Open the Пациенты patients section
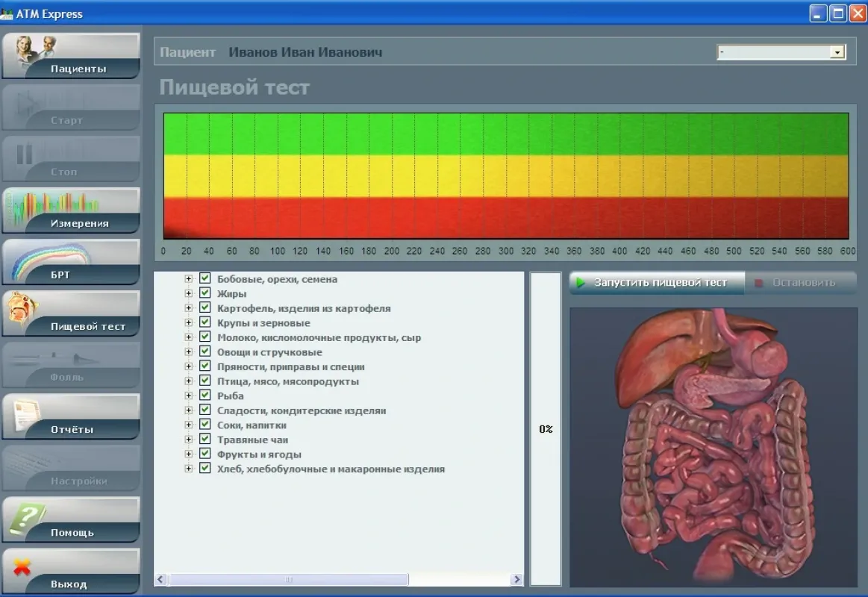The width and height of the screenshot is (868, 597). point(70,56)
